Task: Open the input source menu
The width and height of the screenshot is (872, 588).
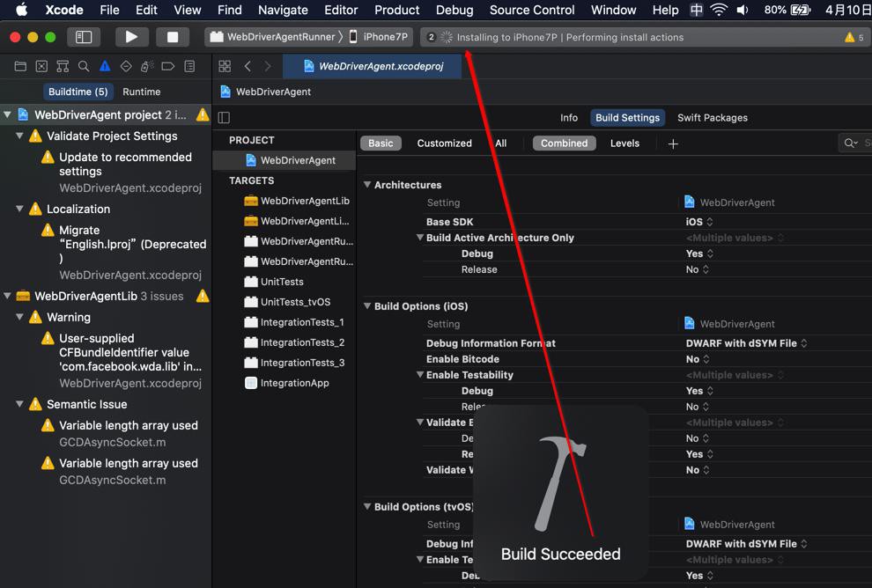Action: 696,10
